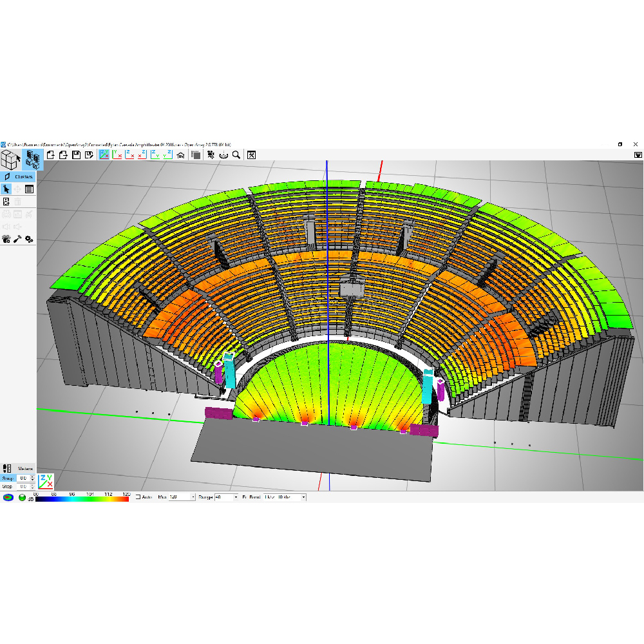Click the save project floppy disk icon
This screenshot has width=644, height=644.
[x=77, y=155]
